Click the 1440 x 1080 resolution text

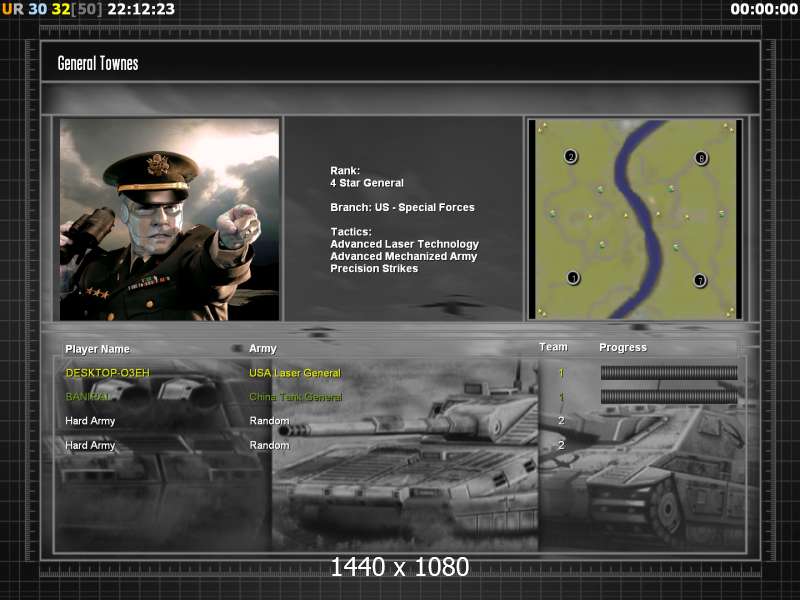[x=399, y=567]
